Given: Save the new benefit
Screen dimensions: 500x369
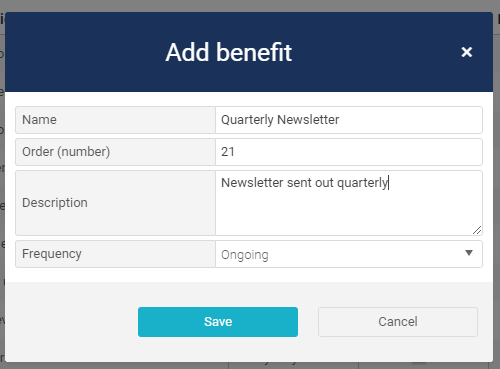Looking at the screenshot, I should [x=218, y=322].
